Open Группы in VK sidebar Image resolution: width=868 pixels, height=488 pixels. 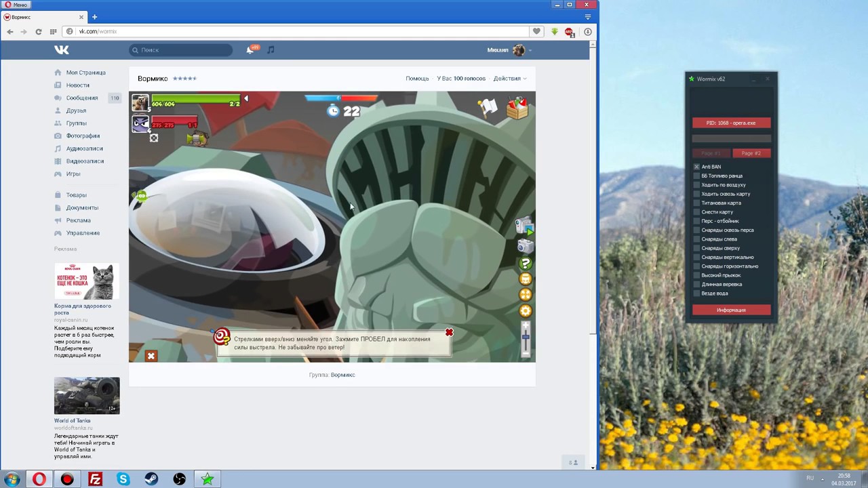(x=76, y=123)
